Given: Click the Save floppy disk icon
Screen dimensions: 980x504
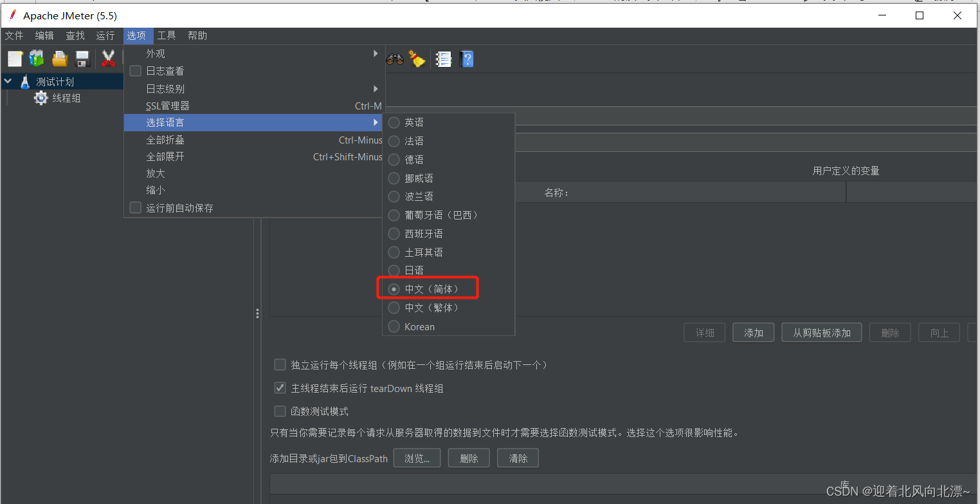Looking at the screenshot, I should 82,59.
